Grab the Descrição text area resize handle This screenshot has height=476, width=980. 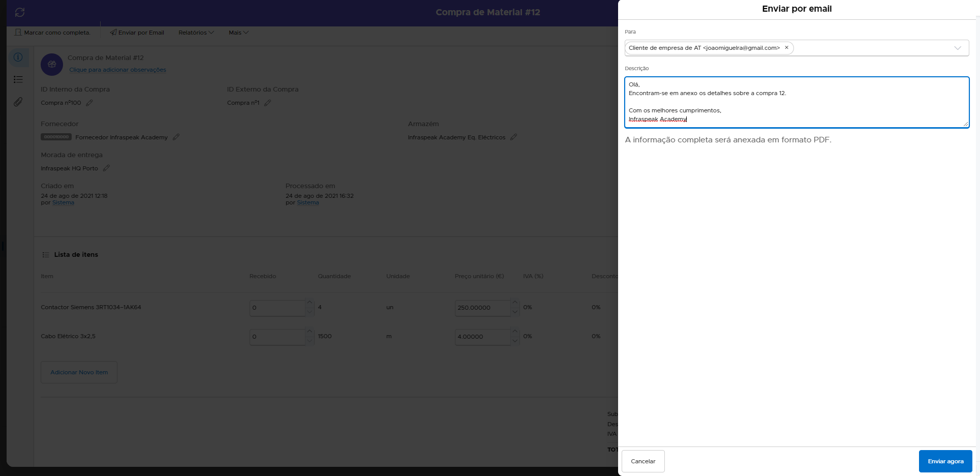coord(965,124)
